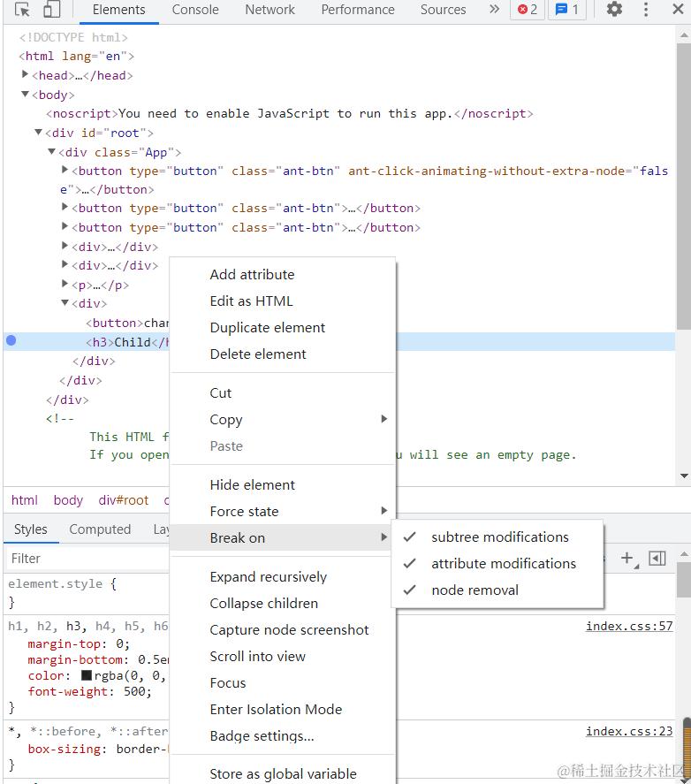Close the DevTools panel
The height and width of the screenshot is (784, 691).
coord(678,9)
